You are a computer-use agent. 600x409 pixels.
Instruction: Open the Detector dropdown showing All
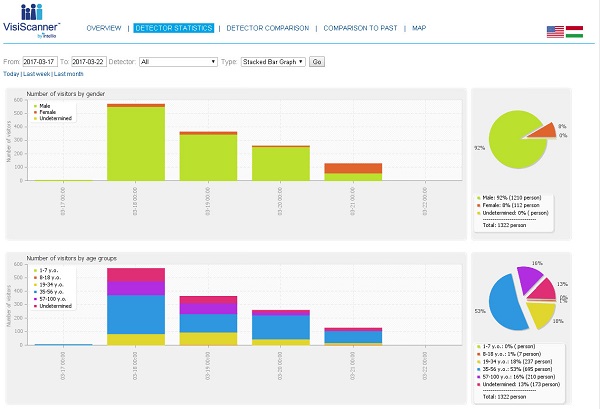[178, 62]
